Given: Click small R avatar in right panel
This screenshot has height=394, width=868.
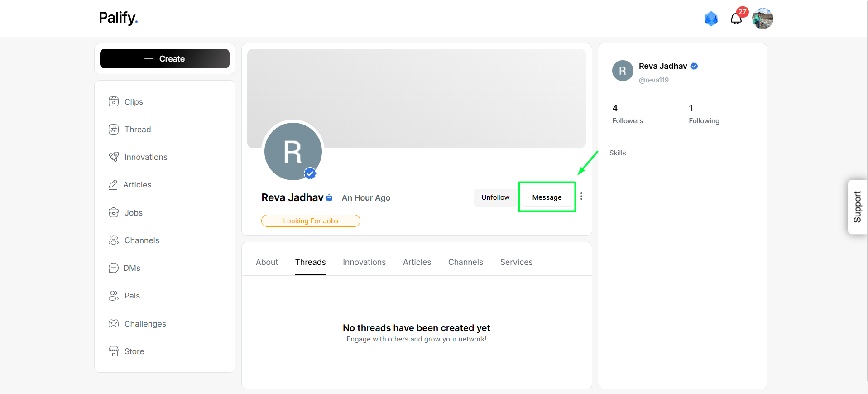Looking at the screenshot, I should 623,71.
